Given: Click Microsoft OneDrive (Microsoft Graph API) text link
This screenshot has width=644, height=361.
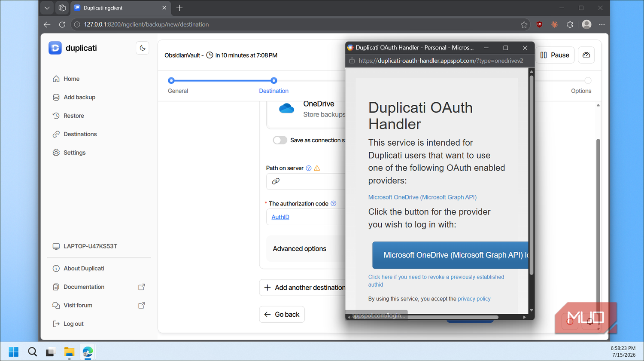Looking at the screenshot, I should tap(422, 197).
